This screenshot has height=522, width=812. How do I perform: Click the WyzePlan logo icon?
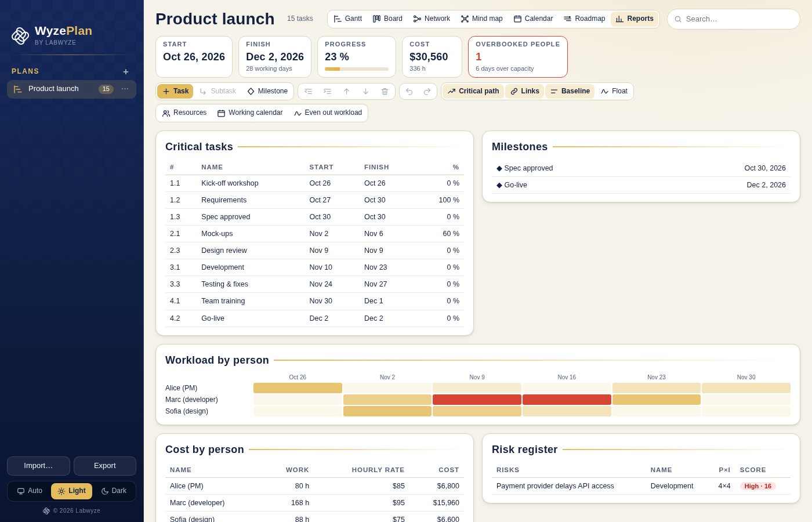20,36
